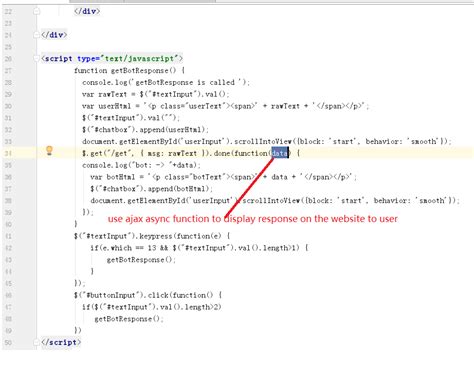Click 'var botHtml' declaration line
Image resolution: width=474 pixels, height=366 pixels.
click(x=223, y=177)
